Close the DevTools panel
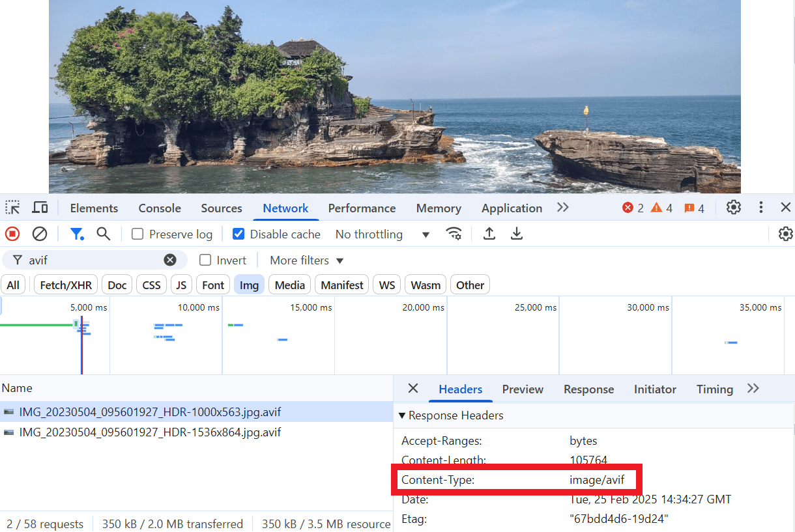795x532 pixels. tap(786, 208)
